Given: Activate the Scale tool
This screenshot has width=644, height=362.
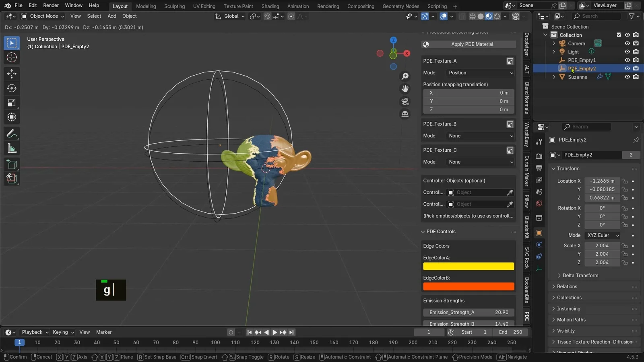Looking at the screenshot, I should pyautogui.click(x=12, y=103).
